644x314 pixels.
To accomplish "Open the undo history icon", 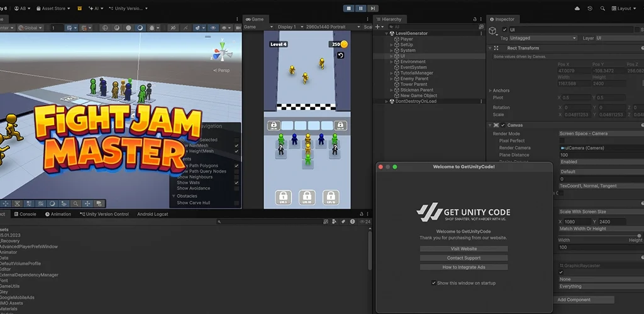I will (x=590, y=8).
